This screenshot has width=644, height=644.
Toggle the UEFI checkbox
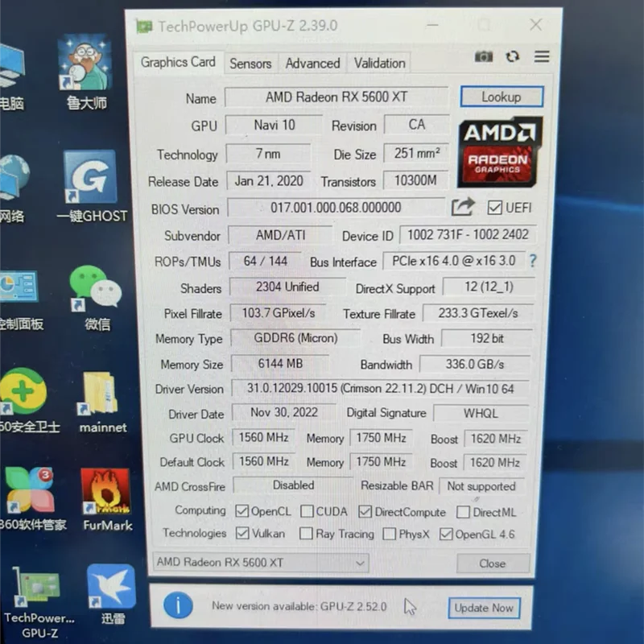494,208
